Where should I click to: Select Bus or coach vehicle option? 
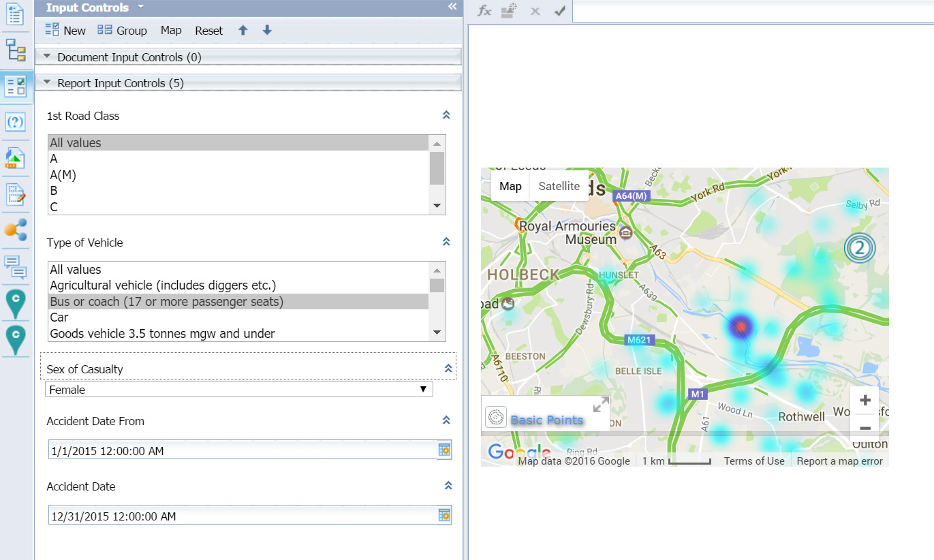point(238,301)
